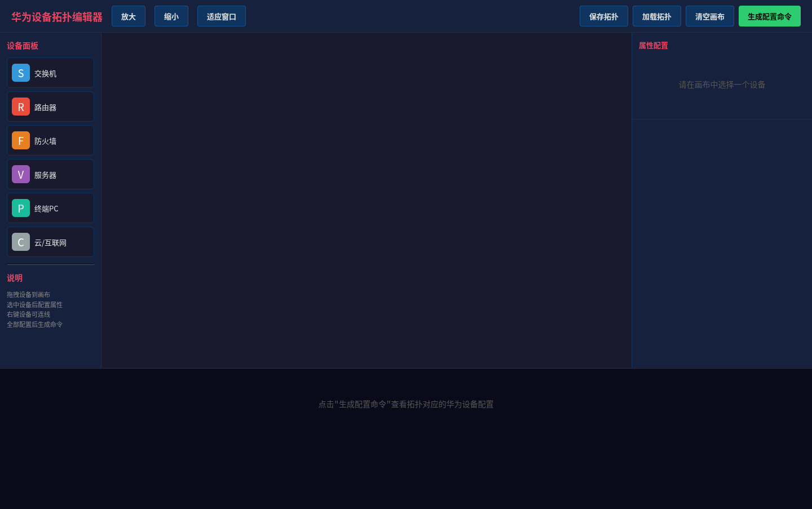Click the blue S switch icon
The image size is (812, 509).
tap(21, 73)
